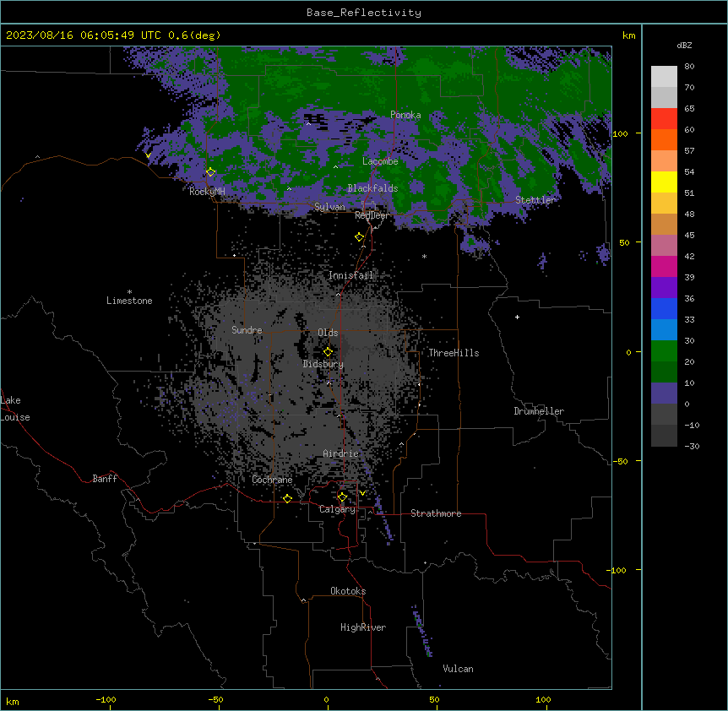
Task: Select the Blackfalds city label
Action: (372, 188)
